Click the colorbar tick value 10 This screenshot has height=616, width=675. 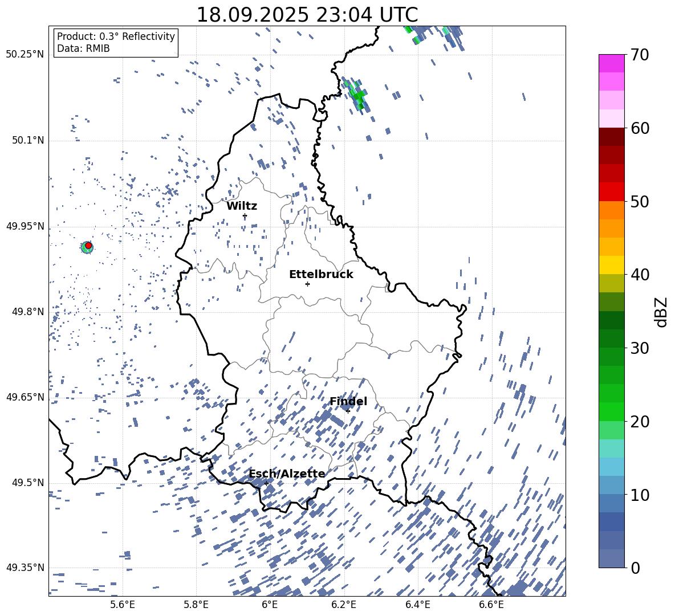[640, 495]
